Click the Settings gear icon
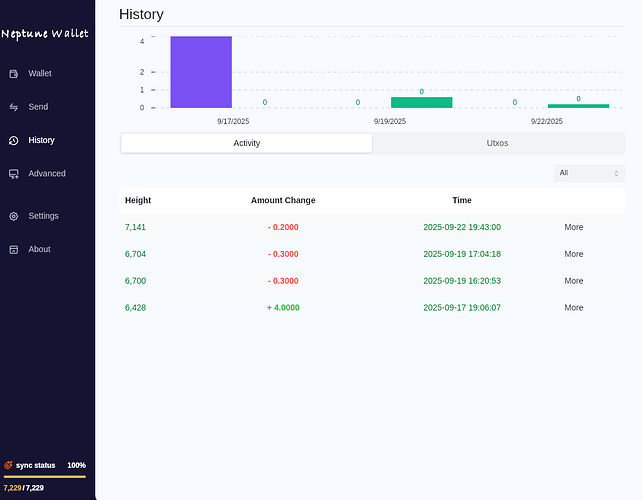 click(x=14, y=216)
